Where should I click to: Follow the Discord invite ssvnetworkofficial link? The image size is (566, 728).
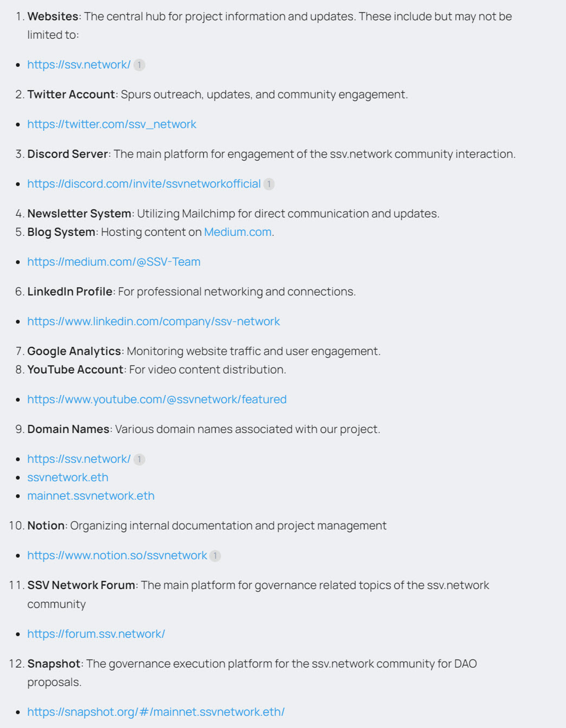[x=144, y=184]
